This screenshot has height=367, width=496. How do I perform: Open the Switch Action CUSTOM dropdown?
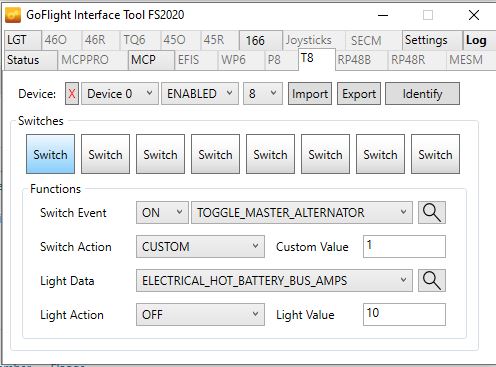200,247
